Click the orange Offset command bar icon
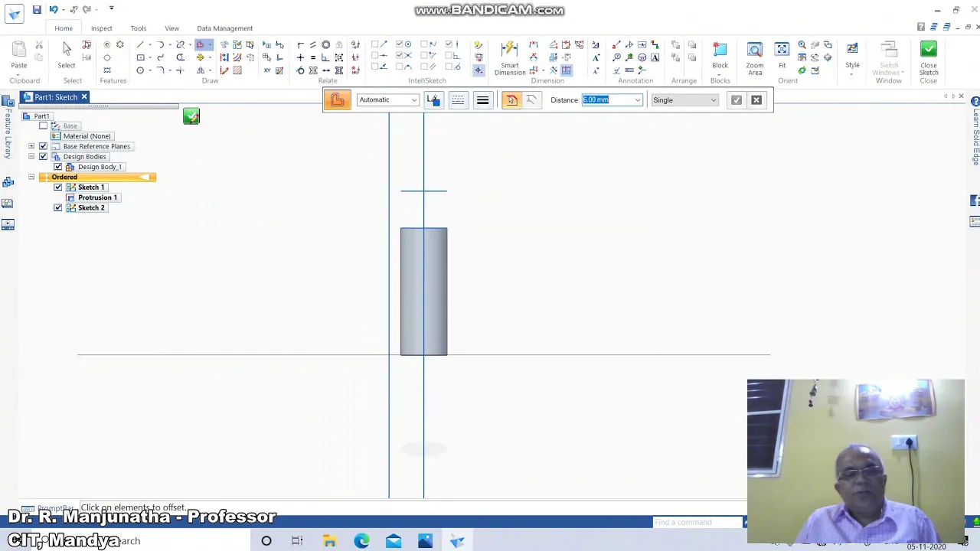This screenshot has width=980, height=551. pyautogui.click(x=337, y=99)
